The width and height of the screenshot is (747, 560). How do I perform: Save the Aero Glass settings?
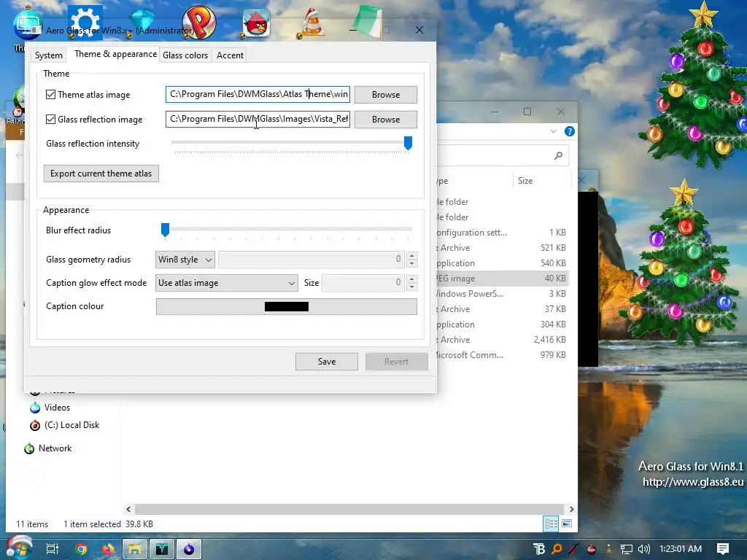pos(327,362)
